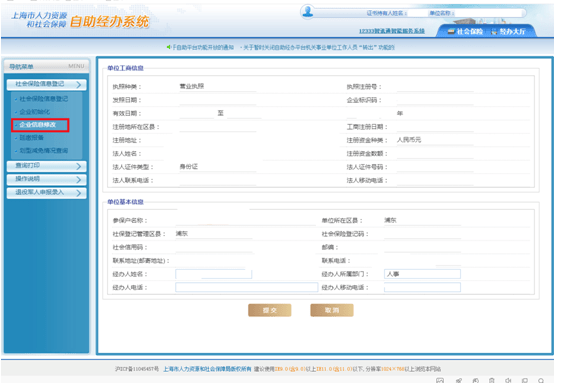Click the user avatar icon in header

tap(308, 12)
